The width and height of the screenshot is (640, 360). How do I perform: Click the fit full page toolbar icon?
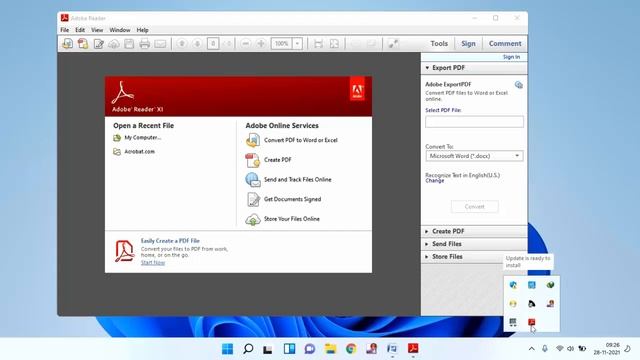[x=334, y=43]
